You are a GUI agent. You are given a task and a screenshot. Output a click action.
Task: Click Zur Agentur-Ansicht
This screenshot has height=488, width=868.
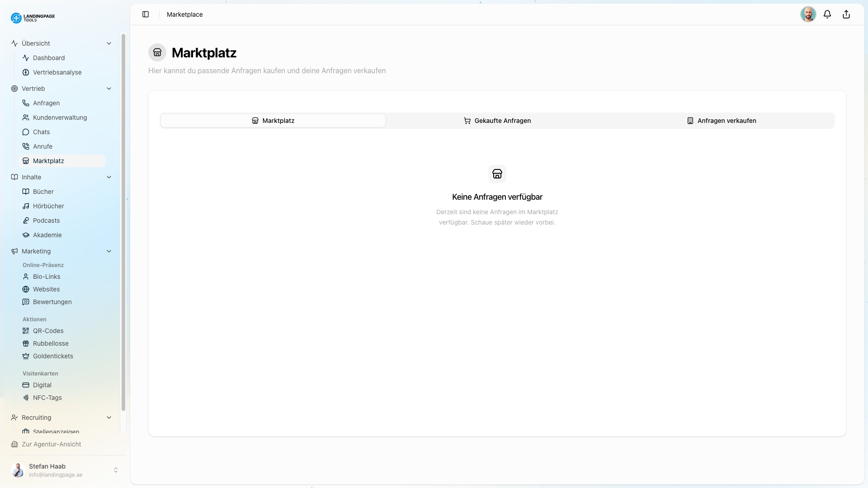[x=51, y=444]
